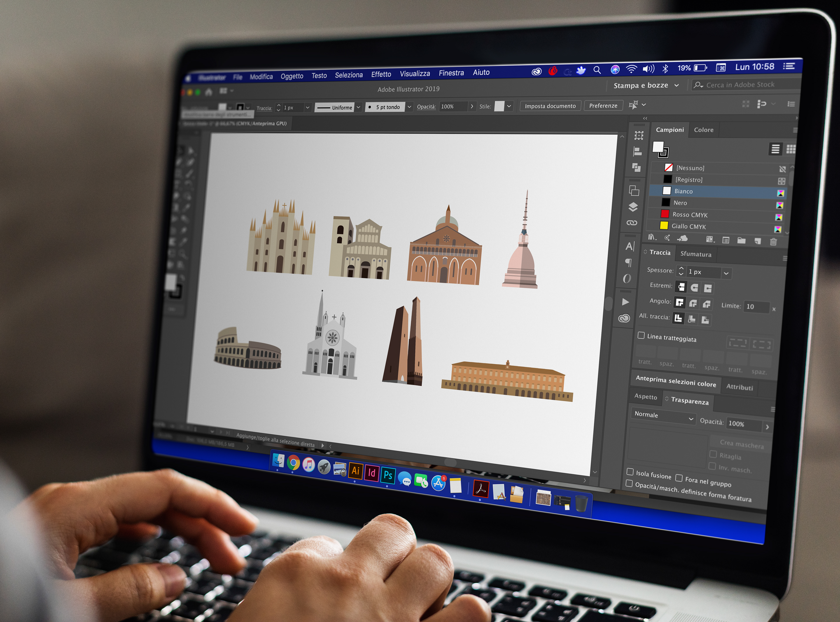
Task: Open the Creative Cloud Libraries panel icon
Action: pyautogui.click(x=624, y=319)
